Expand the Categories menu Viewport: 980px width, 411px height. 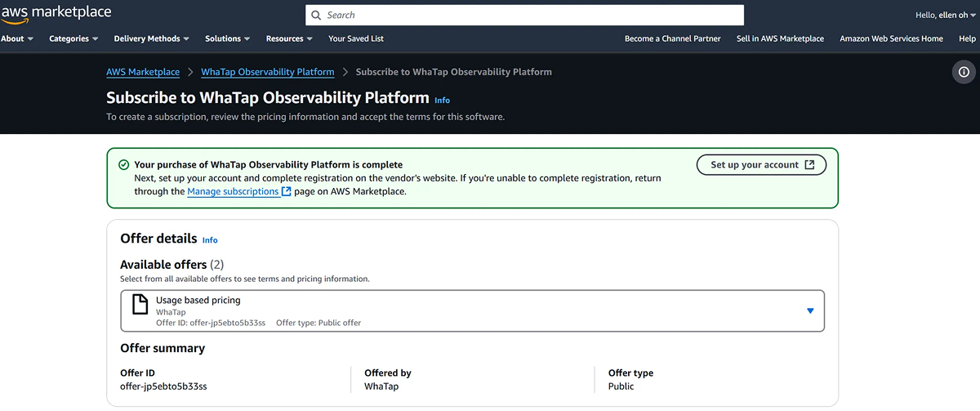(73, 38)
